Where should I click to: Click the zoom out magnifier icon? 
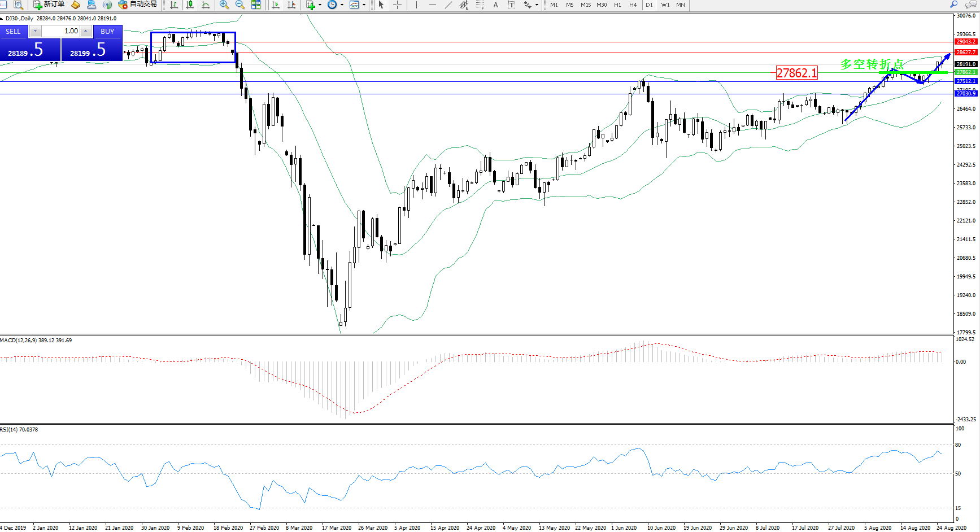(x=239, y=5)
